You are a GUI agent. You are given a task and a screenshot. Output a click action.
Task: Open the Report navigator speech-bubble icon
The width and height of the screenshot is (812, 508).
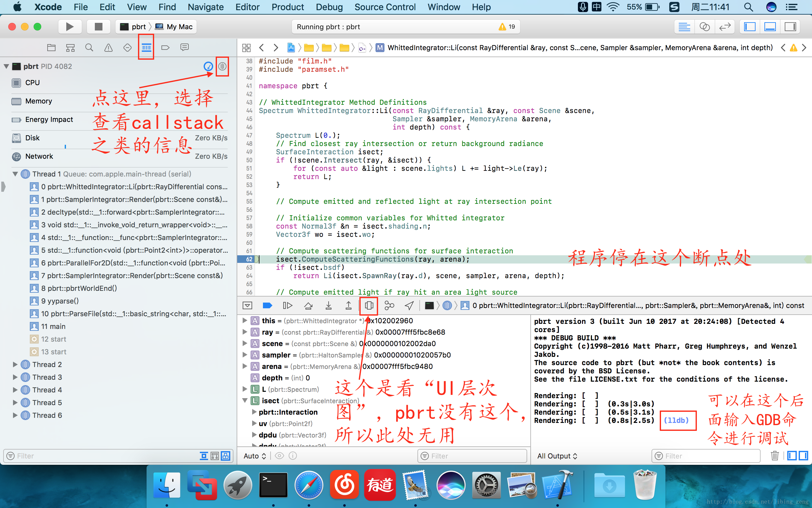tap(184, 47)
